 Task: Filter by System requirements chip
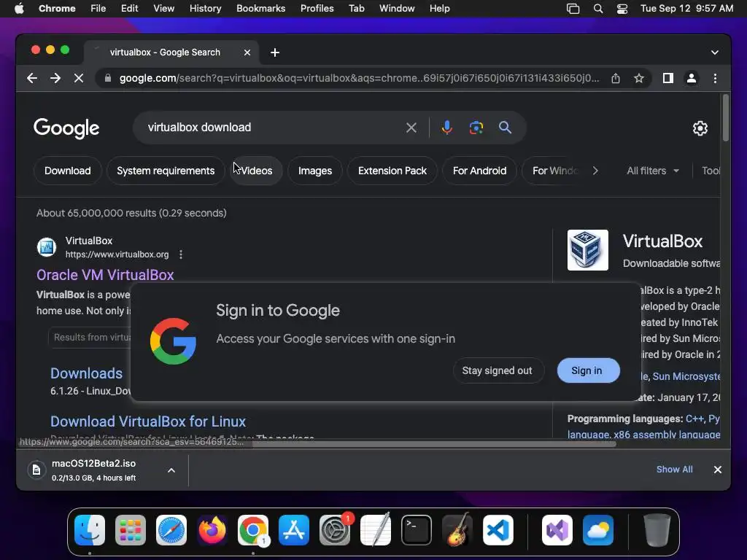point(166,171)
